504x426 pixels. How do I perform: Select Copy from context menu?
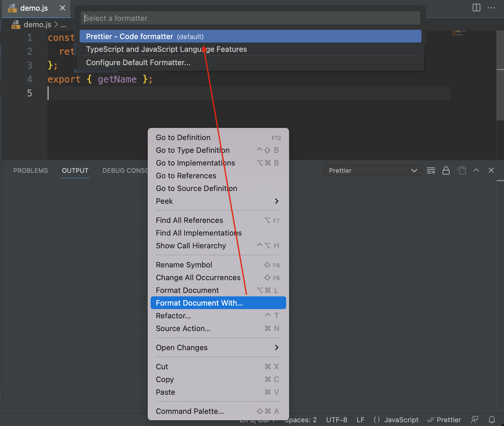tap(218, 380)
